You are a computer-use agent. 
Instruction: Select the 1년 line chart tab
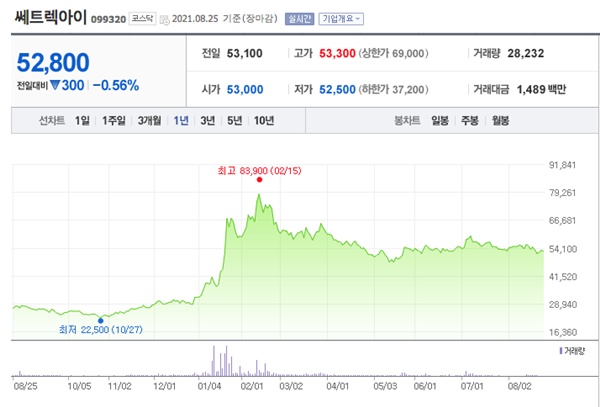[181, 121]
